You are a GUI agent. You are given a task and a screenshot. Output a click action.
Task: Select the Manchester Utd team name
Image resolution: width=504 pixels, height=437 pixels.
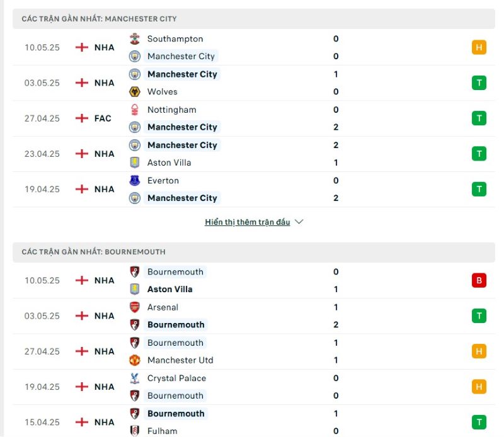[180, 360]
